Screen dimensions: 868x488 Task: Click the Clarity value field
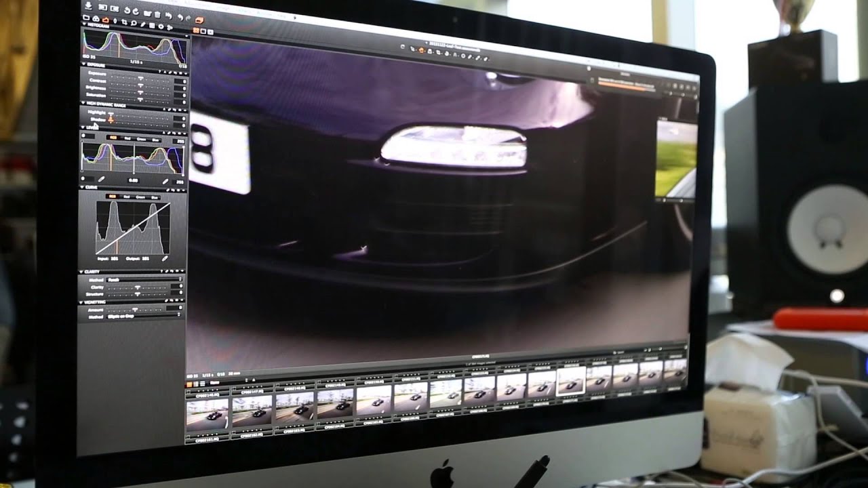click(x=177, y=286)
